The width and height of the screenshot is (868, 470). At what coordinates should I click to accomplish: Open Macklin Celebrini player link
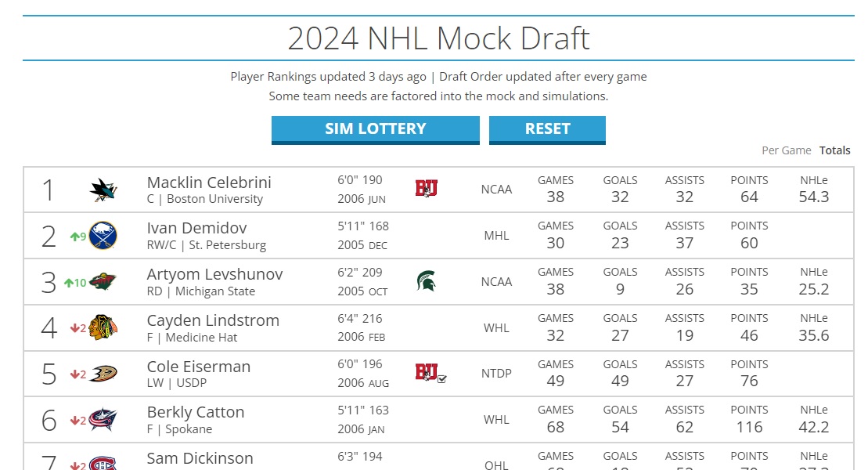pos(209,183)
